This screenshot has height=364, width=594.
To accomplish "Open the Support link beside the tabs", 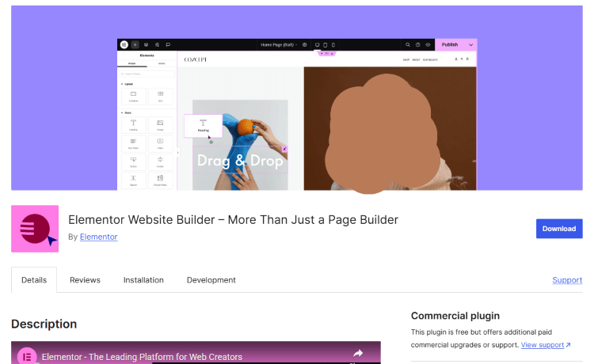I will pyautogui.click(x=567, y=280).
